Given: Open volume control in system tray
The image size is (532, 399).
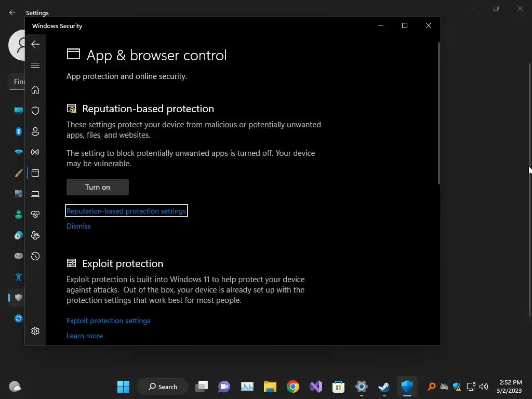Looking at the screenshot, I should [x=484, y=387].
